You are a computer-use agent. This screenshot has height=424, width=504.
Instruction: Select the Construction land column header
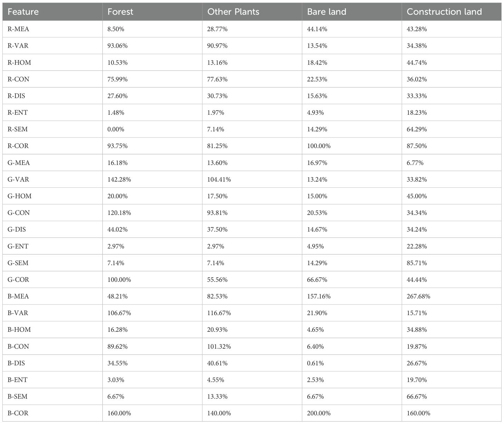coord(444,12)
